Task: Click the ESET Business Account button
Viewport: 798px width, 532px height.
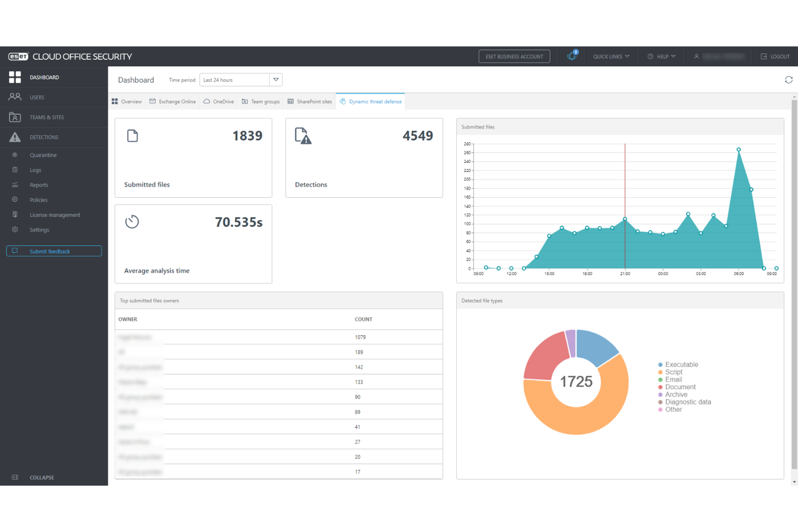Action: tap(514, 56)
